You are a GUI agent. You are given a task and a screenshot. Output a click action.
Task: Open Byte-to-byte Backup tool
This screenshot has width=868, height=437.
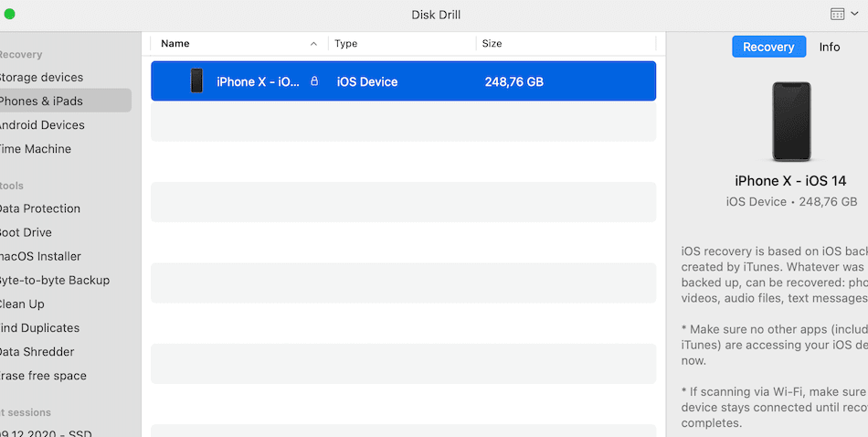pos(54,281)
